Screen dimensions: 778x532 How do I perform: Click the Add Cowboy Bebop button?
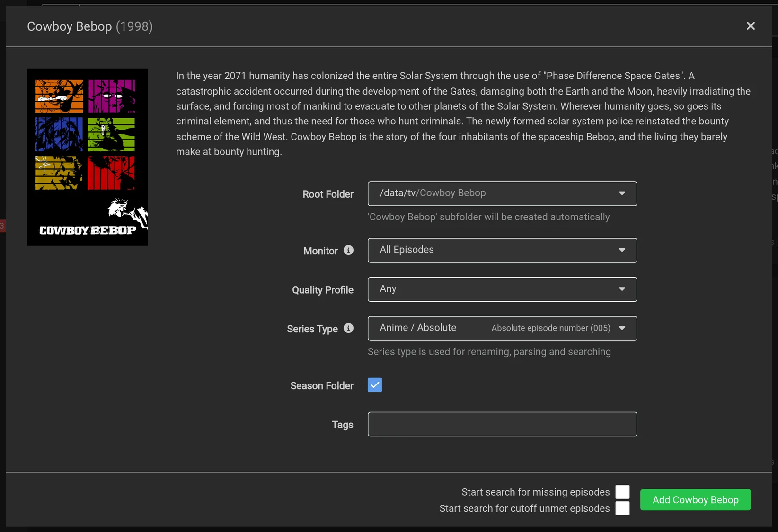pyautogui.click(x=695, y=500)
